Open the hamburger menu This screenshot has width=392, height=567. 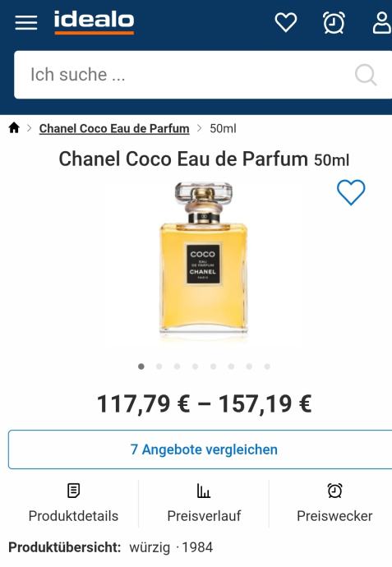pos(26,22)
